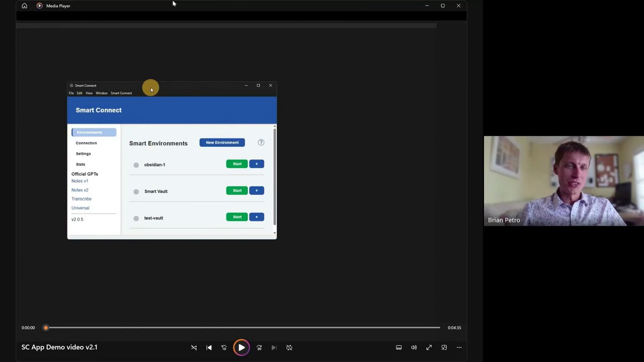Click the v2.0.5 version text
644x362 pixels.
tap(77, 220)
